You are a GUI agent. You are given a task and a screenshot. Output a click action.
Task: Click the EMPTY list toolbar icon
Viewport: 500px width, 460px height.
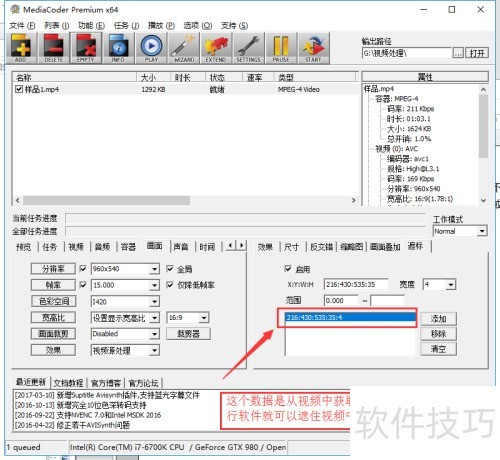click(x=86, y=48)
